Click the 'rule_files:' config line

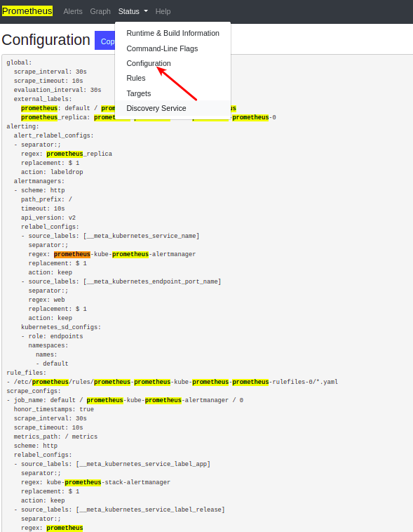tap(26, 373)
